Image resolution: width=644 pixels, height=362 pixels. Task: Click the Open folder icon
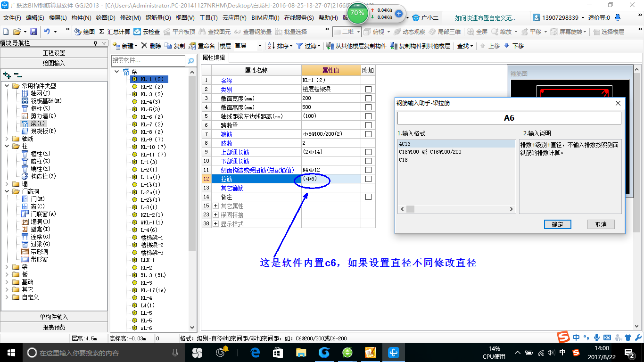17,32
